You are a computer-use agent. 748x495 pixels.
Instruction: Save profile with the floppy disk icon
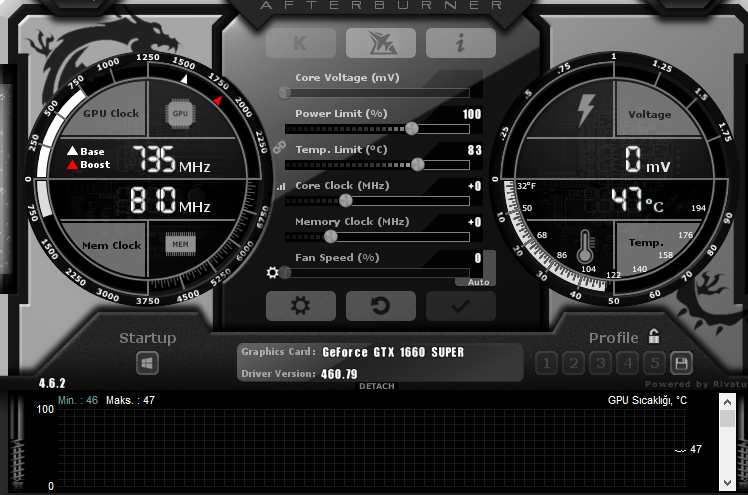(681, 363)
